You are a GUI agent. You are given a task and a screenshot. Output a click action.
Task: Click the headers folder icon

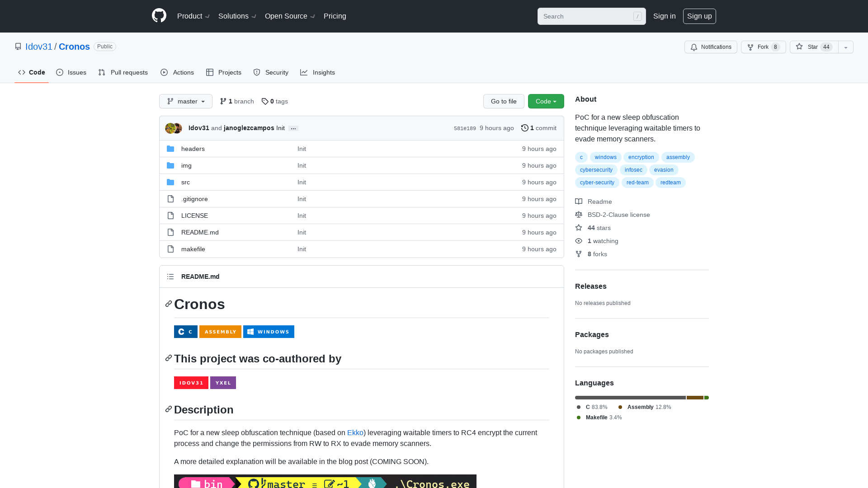pyautogui.click(x=170, y=149)
